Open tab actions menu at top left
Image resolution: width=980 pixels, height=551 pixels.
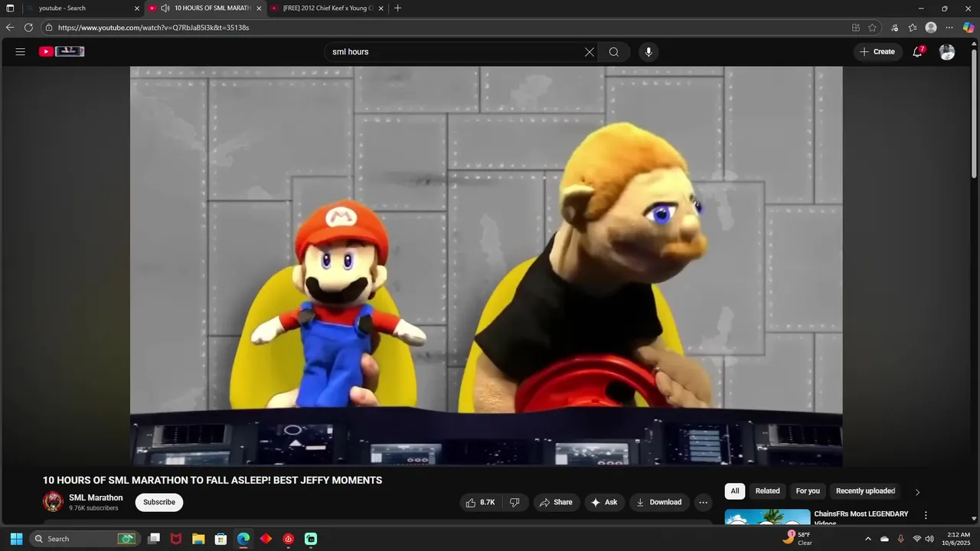(x=10, y=8)
